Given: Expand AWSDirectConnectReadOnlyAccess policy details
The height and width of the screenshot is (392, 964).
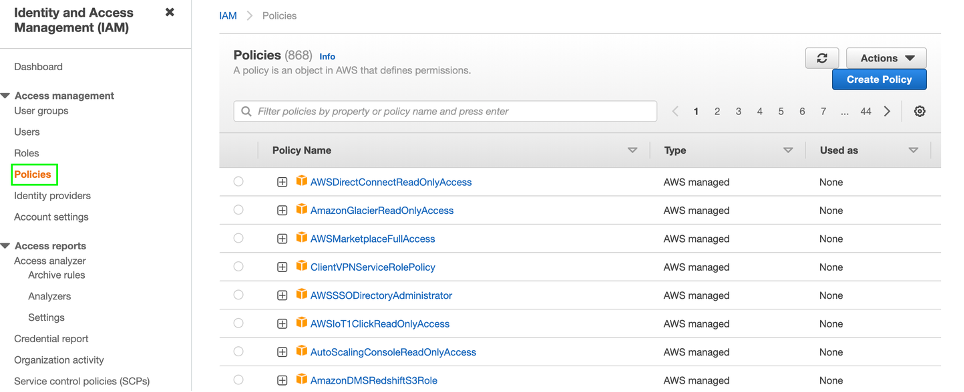Looking at the screenshot, I should (282, 182).
